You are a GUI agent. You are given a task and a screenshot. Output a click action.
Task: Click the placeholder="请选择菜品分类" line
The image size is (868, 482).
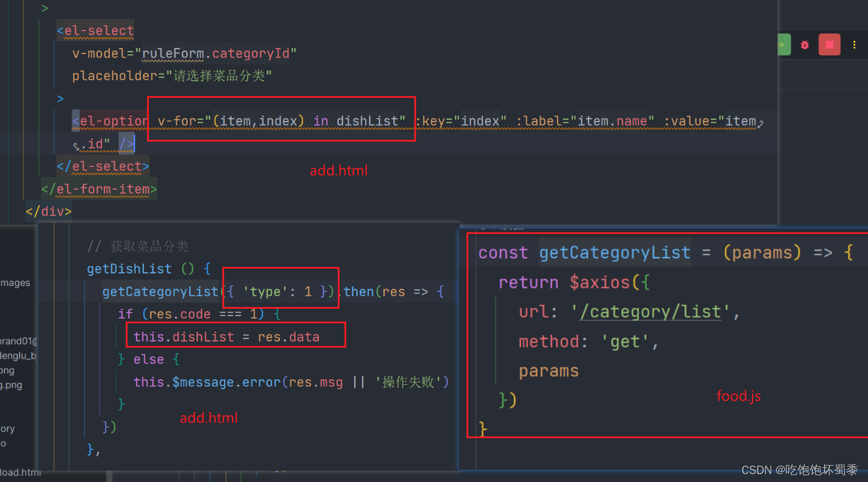(172, 76)
